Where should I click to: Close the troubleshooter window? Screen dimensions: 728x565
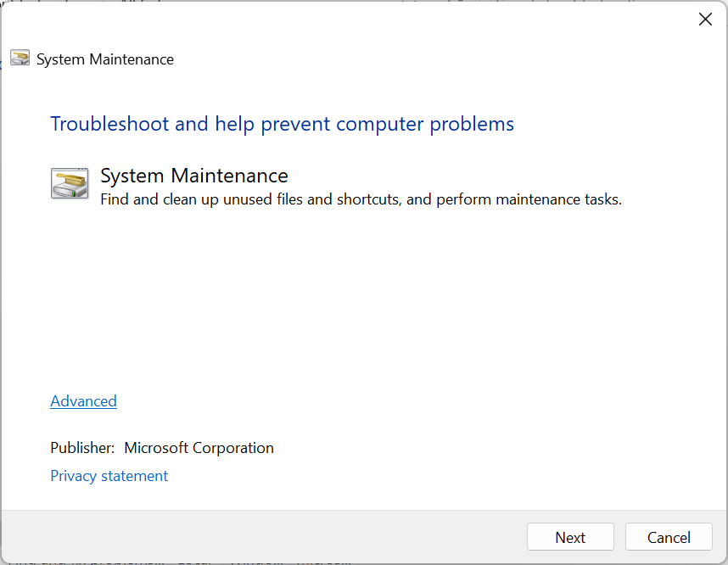point(705,19)
